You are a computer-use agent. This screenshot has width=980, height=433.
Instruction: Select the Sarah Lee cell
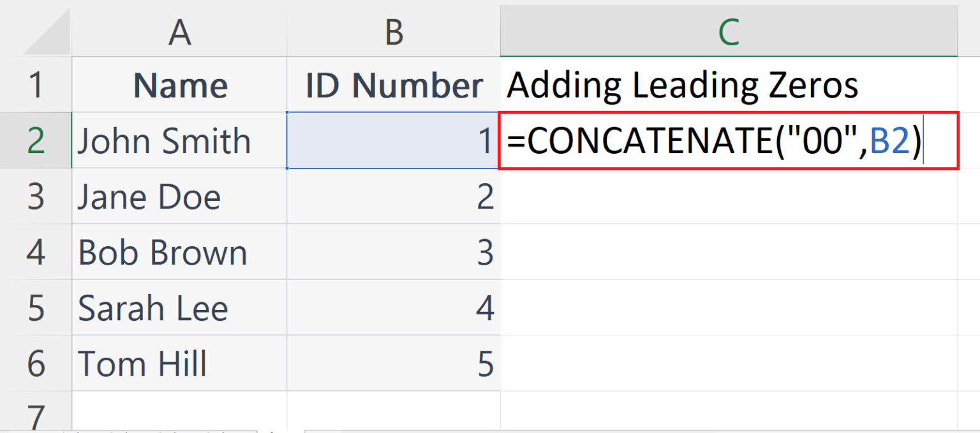[179, 308]
